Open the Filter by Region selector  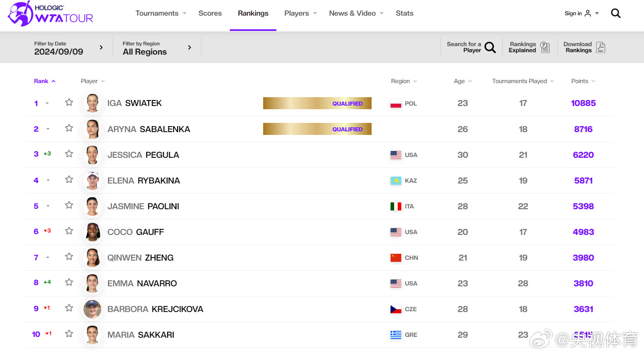coord(157,48)
